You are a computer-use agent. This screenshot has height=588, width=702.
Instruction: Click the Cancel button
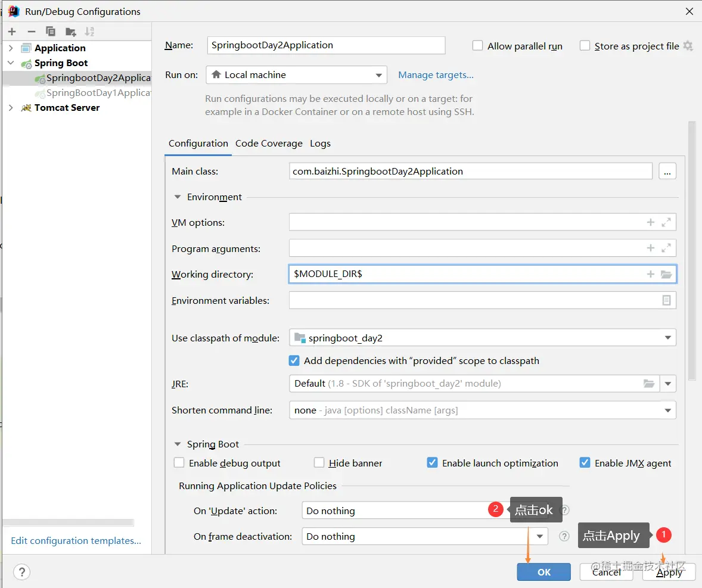[606, 572]
